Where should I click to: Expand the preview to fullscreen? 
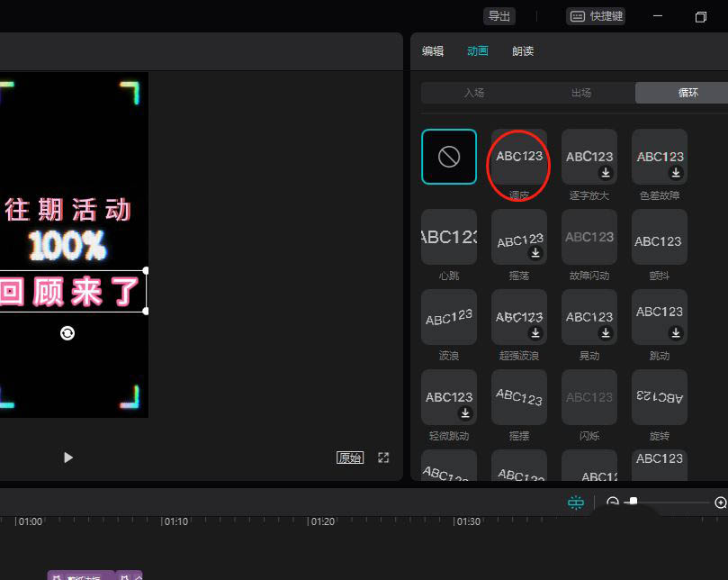click(383, 458)
